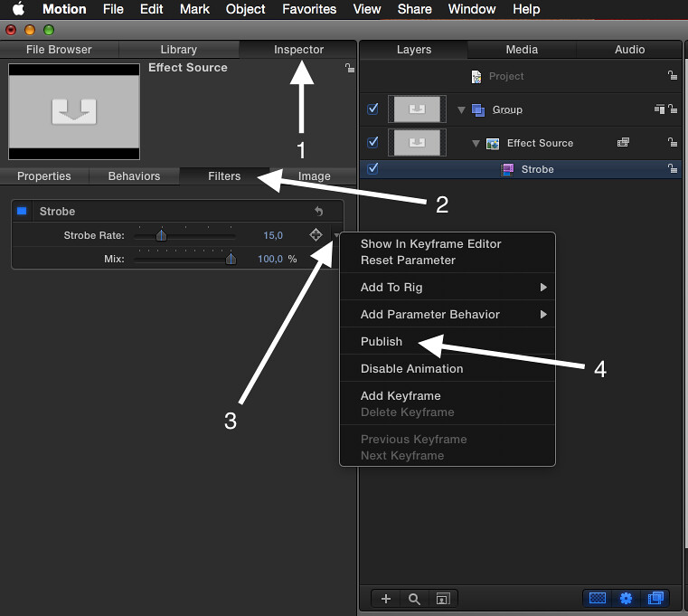Open the Help menu
Viewport: 688px width, 616px height.
(x=526, y=9)
